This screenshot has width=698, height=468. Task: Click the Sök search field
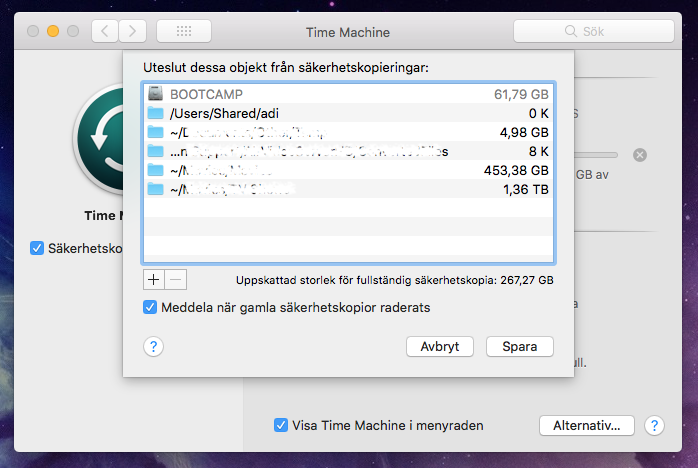point(593,31)
